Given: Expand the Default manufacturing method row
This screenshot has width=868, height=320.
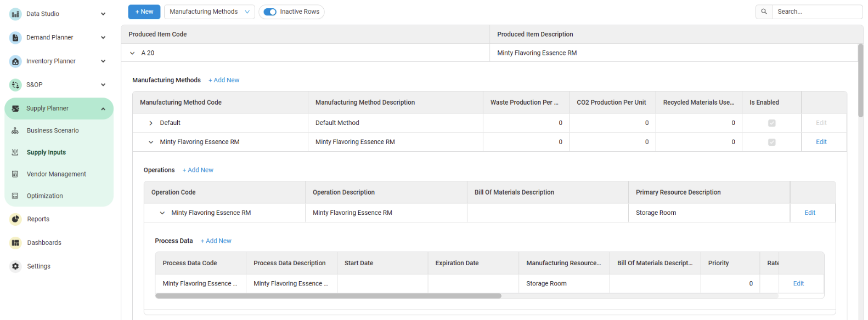Looking at the screenshot, I should [x=151, y=123].
